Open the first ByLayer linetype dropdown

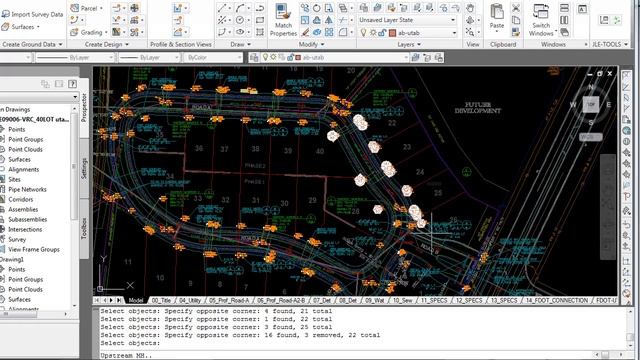pos(75,58)
